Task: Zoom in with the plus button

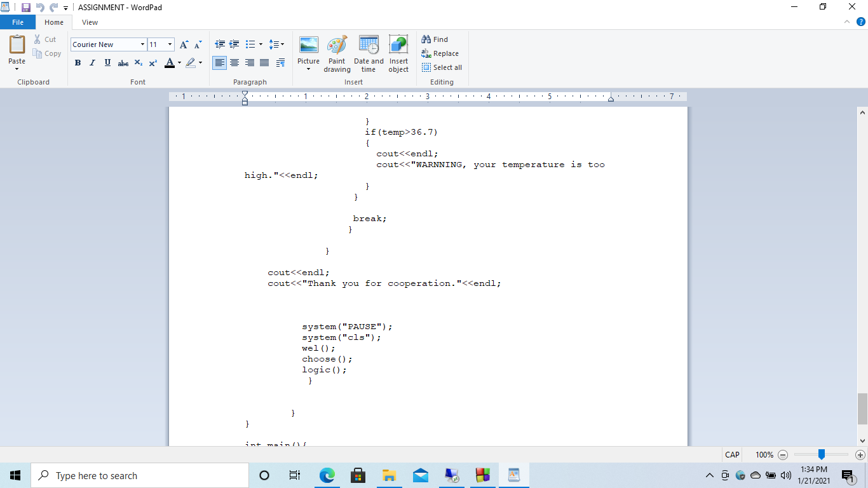Action: (x=860, y=455)
